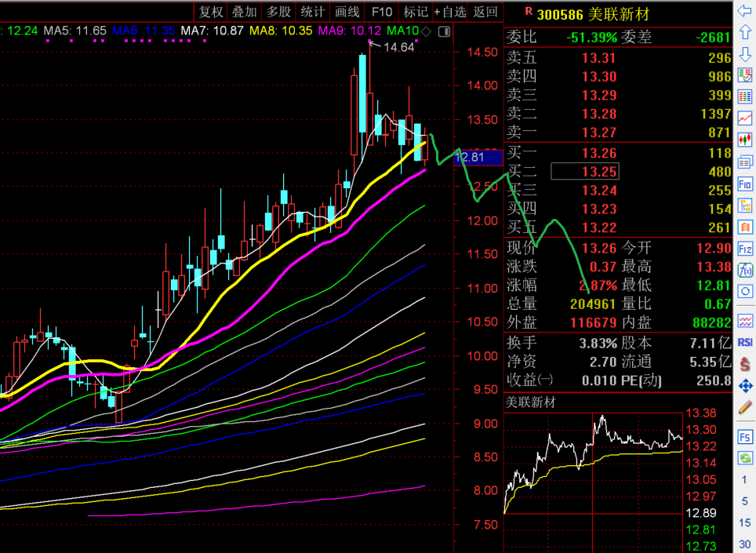Click the red S arrow icon
This screenshot has height=553, width=756.
click(x=745, y=363)
